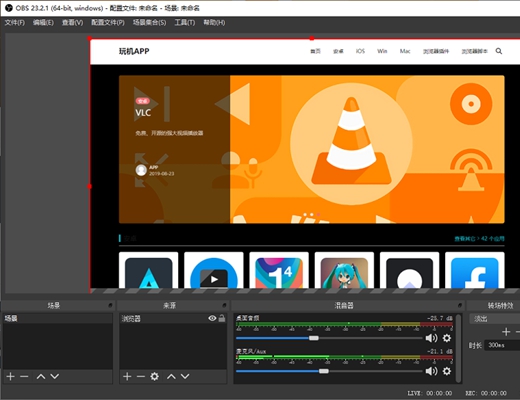Hide the 浏览器 source with the eye icon
520x400 pixels.
(212, 318)
